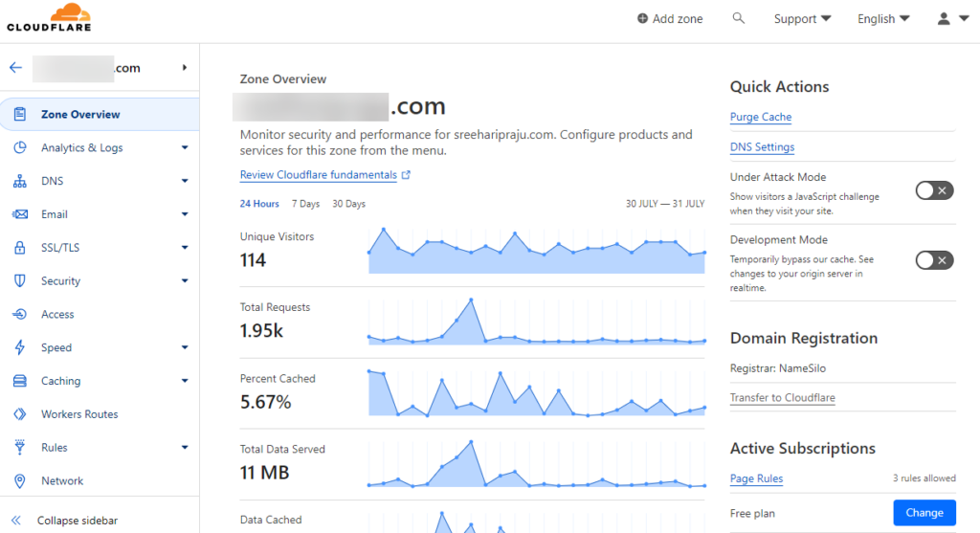This screenshot has width=980, height=533.
Task: Open account menu caret beside profile icon
Action: (964, 19)
